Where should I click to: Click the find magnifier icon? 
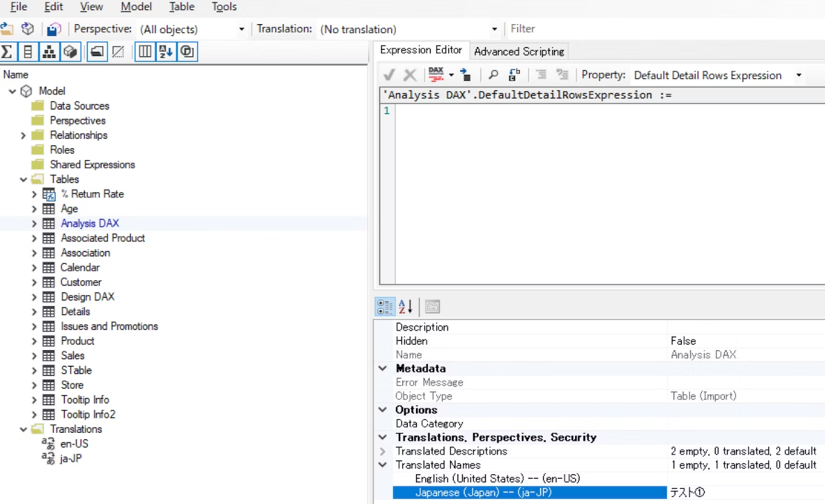tap(494, 75)
